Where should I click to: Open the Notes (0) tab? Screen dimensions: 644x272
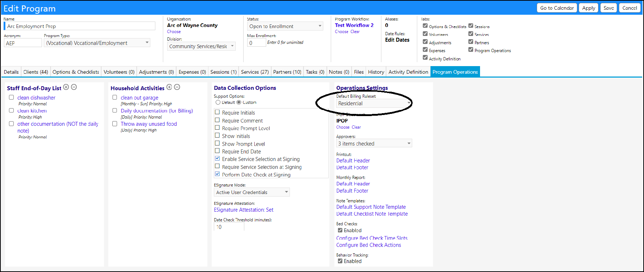click(339, 72)
